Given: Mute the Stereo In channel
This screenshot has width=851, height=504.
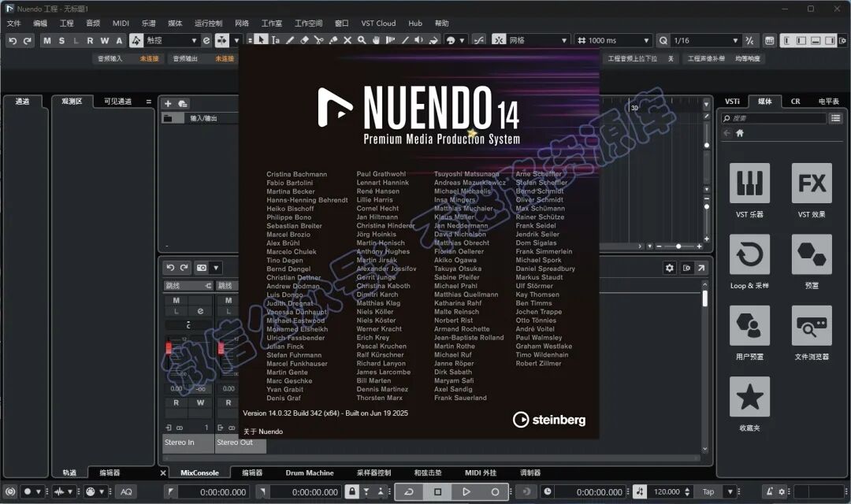Looking at the screenshot, I should coord(177,301).
